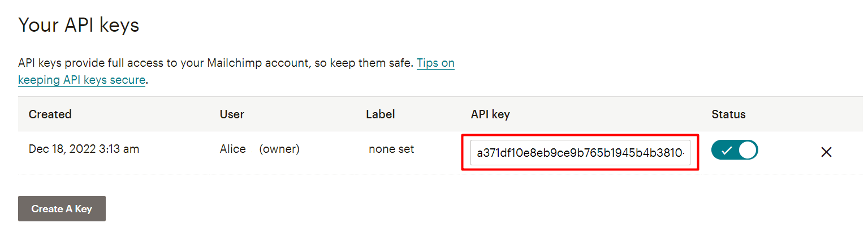The width and height of the screenshot is (868, 227).
Task: Click the Created column header
Action: click(50, 114)
